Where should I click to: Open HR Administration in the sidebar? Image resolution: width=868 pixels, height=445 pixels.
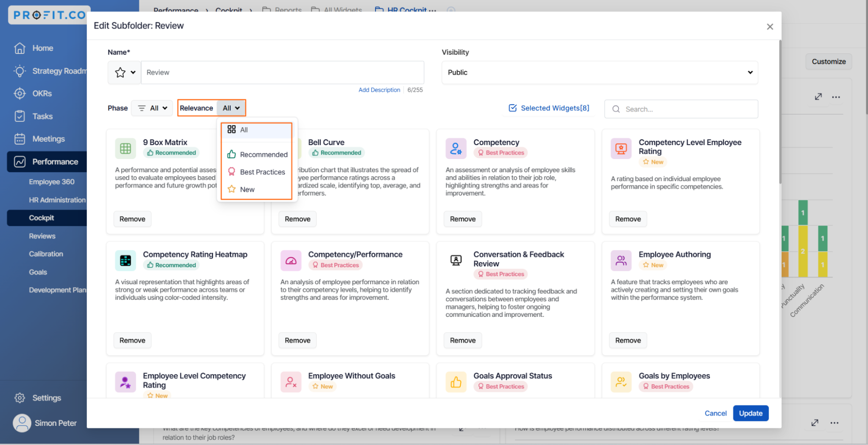[x=57, y=200]
